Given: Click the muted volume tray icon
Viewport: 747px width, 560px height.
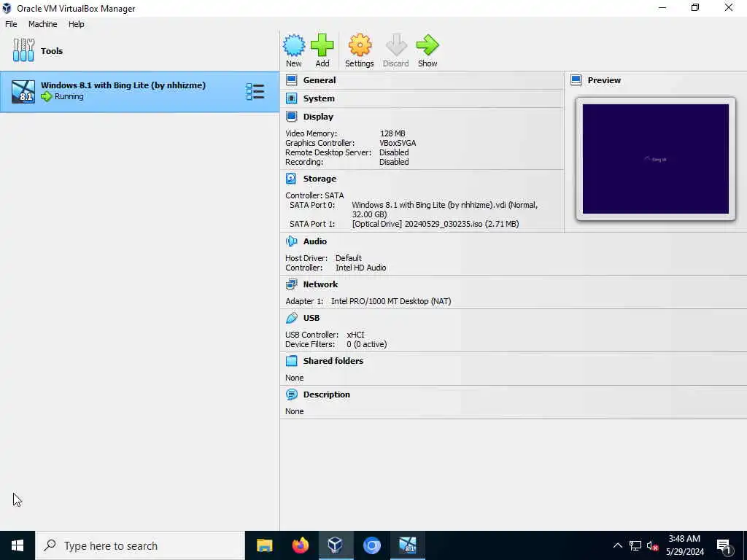Looking at the screenshot, I should coord(653,545).
